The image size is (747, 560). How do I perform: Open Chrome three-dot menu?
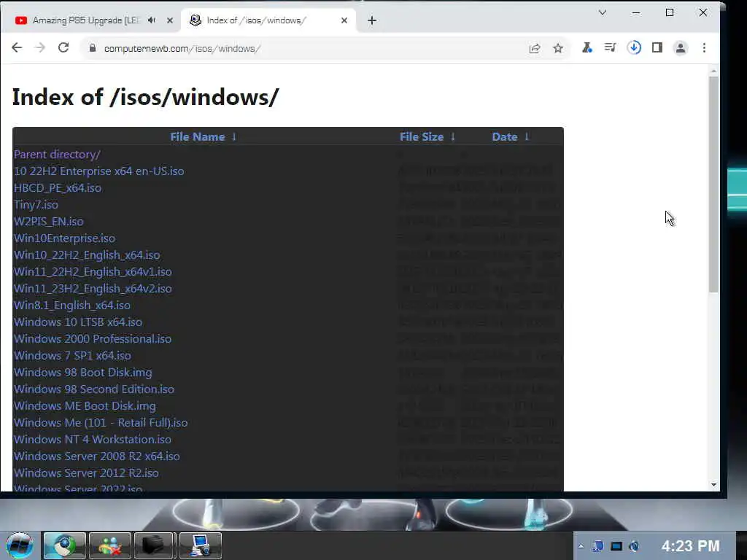tap(704, 47)
